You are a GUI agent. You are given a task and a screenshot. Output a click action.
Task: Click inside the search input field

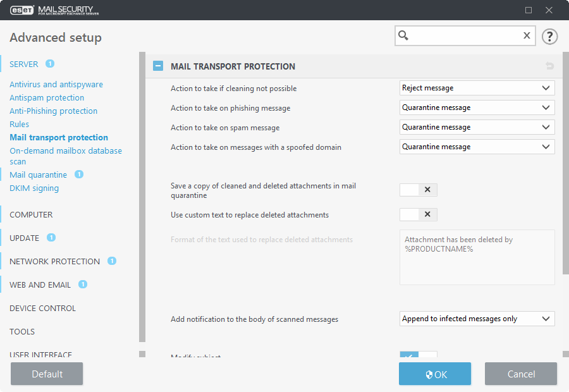462,35
